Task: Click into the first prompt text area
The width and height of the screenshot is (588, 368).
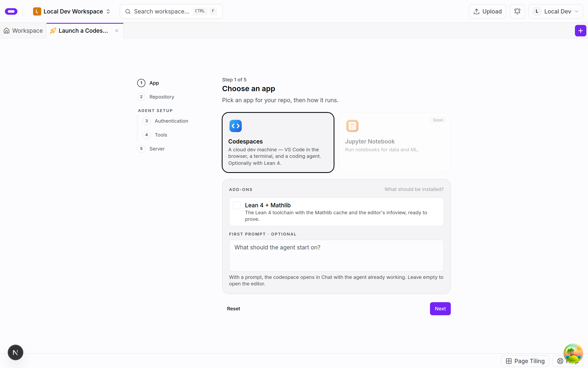Action: point(336,256)
